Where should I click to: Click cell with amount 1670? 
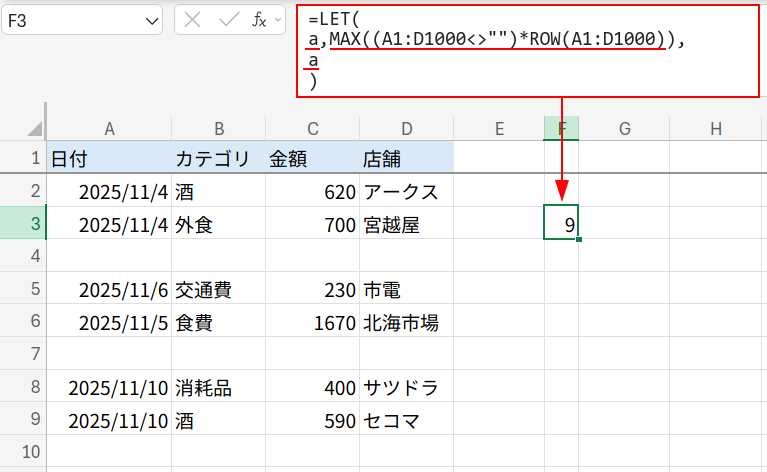tap(313, 321)
